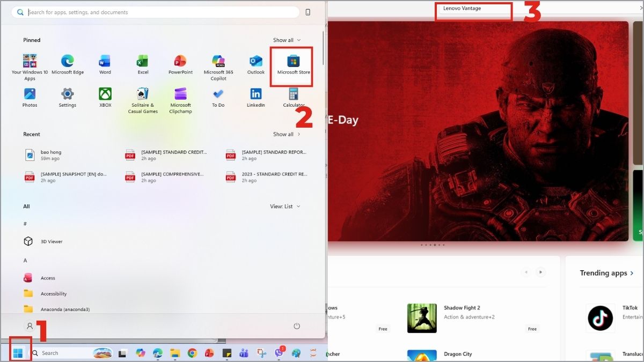Open the Microsoft Store pinned app
Image resolution: width=644 pixels, height=362 pixels.
click(x=293, y=64)
